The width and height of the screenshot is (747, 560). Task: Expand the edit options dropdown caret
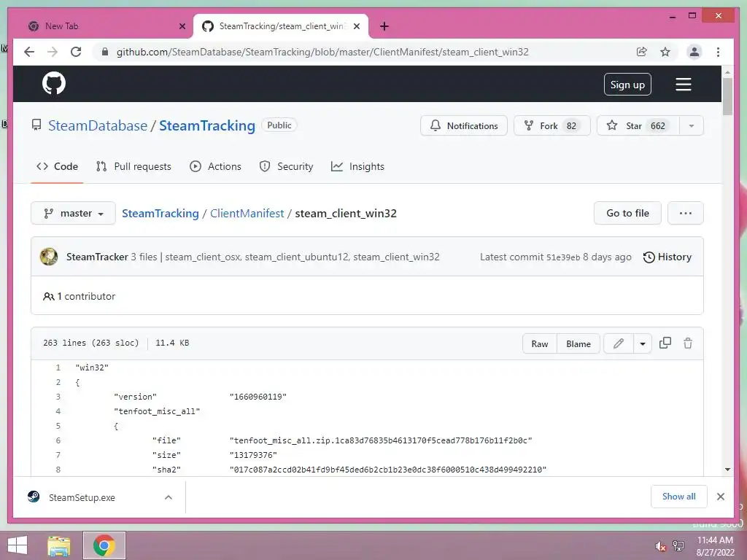(x=642, y=343)
